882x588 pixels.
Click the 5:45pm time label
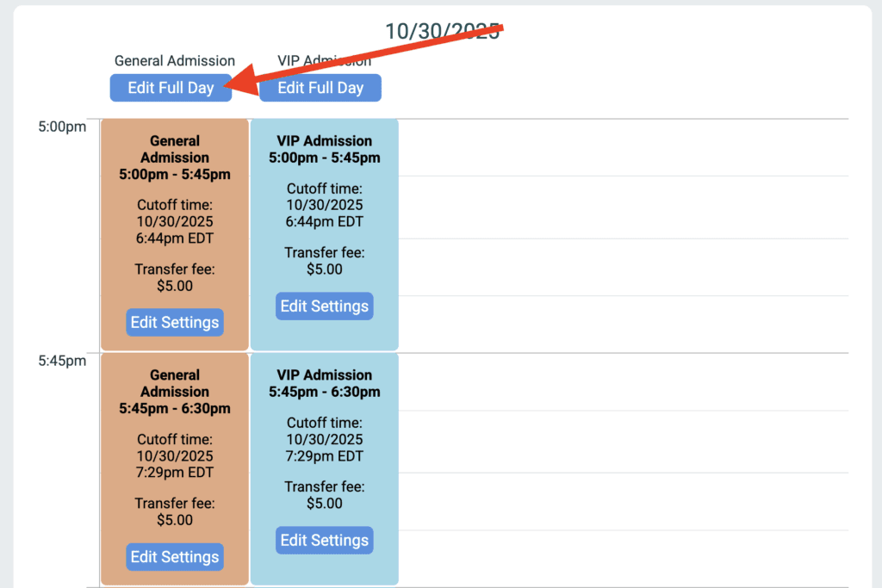[x=62, y=362]
